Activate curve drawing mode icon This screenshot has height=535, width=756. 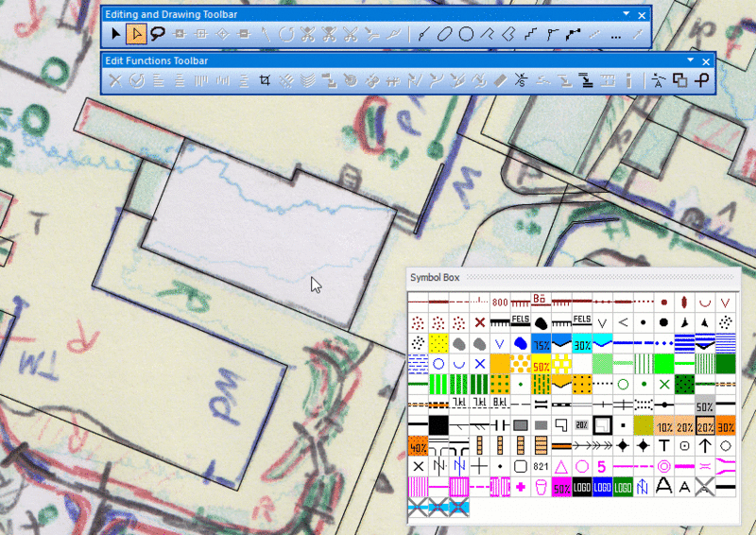tap(422, 34)
